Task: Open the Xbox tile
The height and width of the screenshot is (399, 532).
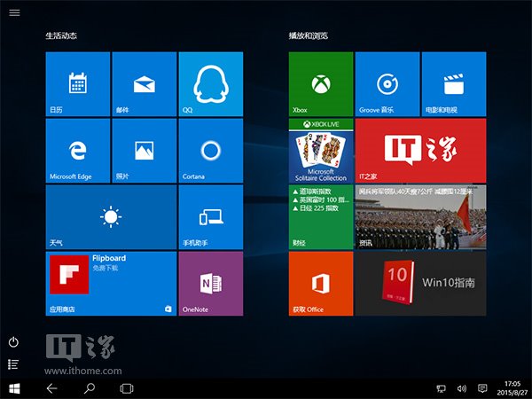Action: click(x=320, y=83)
